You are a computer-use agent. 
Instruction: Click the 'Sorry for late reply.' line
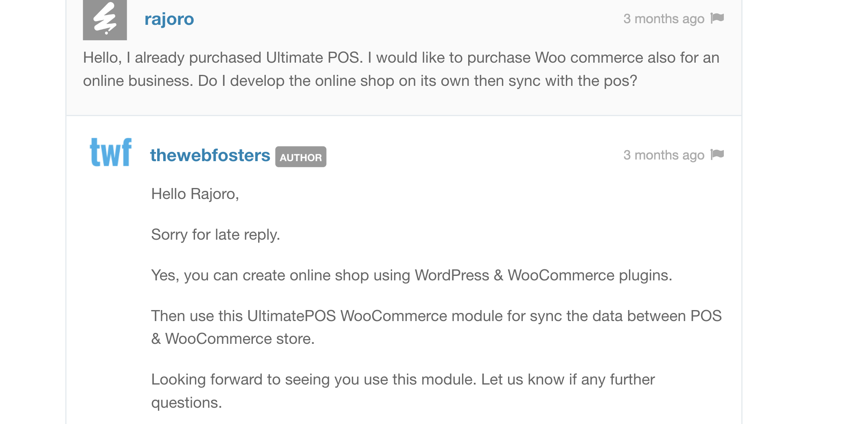(x=215, y=235)
